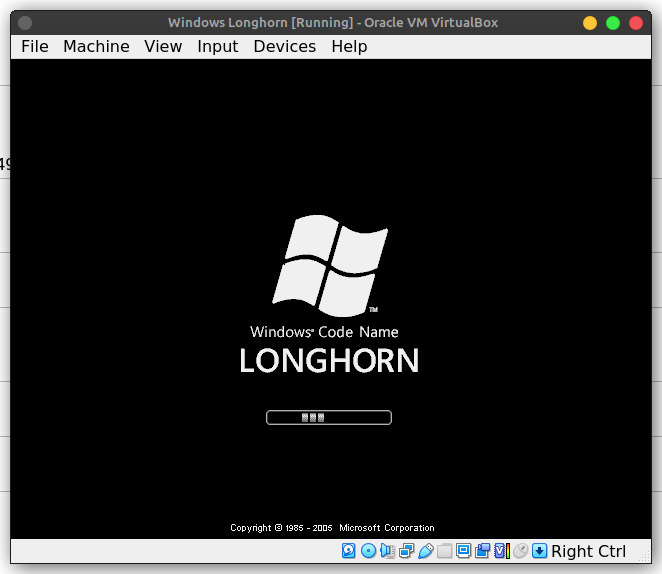Open the Help menu

tap(349, 46)
